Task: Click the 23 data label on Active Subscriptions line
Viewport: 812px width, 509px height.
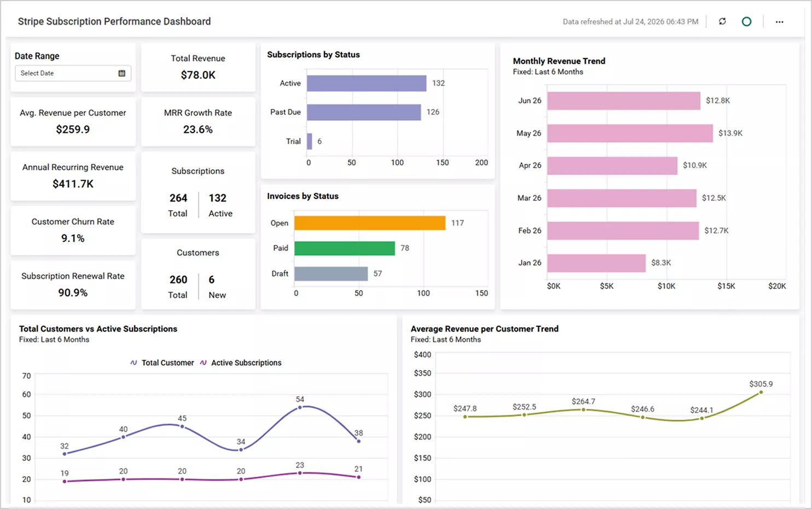Action: point(300,465)
